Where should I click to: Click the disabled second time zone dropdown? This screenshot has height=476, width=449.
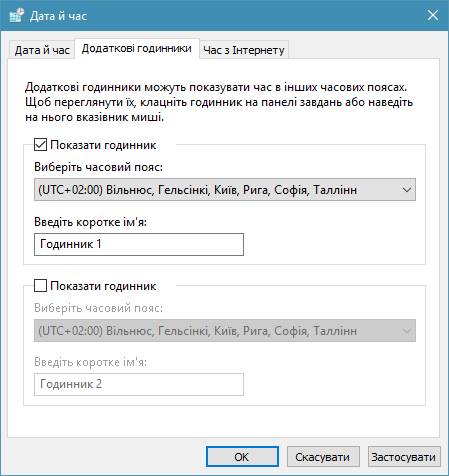pyautogui.click(x=225, y=331)
